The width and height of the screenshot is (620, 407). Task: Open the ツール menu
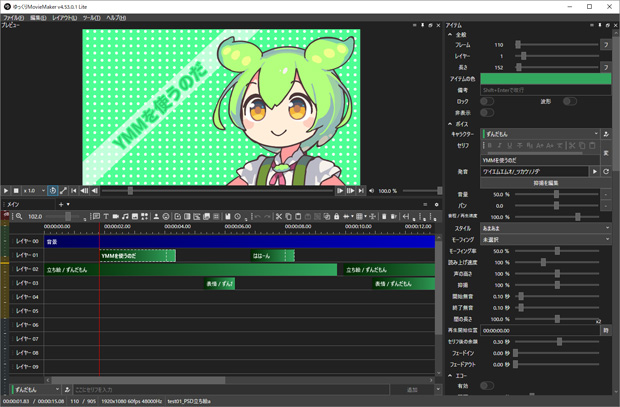(91, 18)
